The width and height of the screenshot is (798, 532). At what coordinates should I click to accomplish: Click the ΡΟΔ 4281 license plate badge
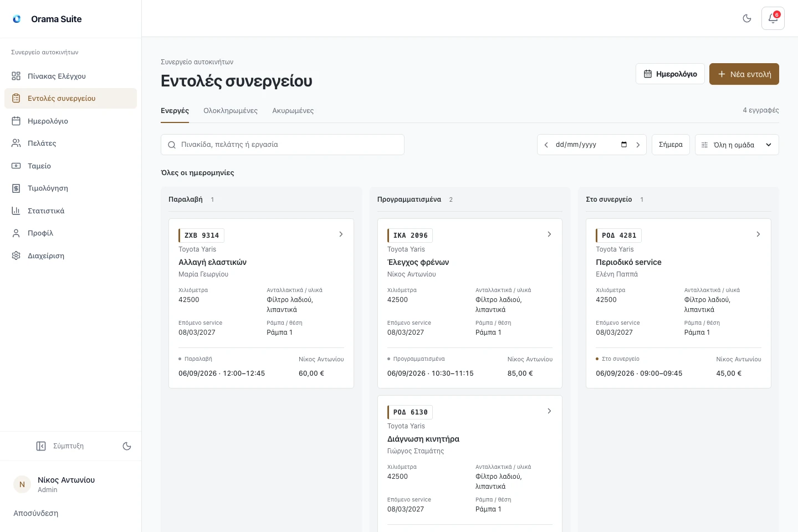tap(619, 236)
